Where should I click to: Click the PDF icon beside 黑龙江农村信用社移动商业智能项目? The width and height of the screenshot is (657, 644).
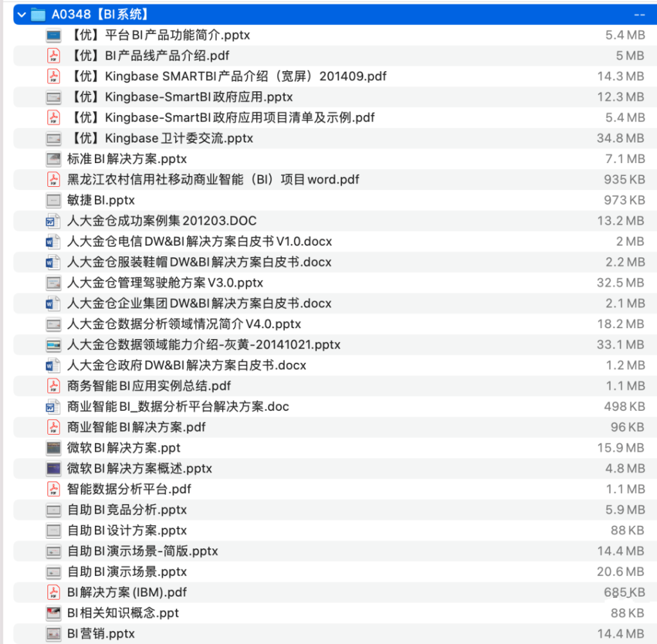(54, 180)
